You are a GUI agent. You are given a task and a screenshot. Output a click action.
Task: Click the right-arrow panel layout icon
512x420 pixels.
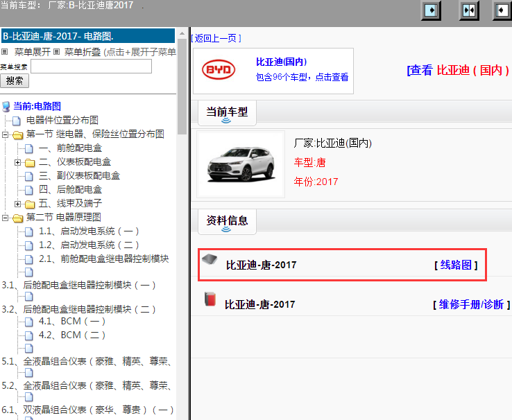coord(431,10)
